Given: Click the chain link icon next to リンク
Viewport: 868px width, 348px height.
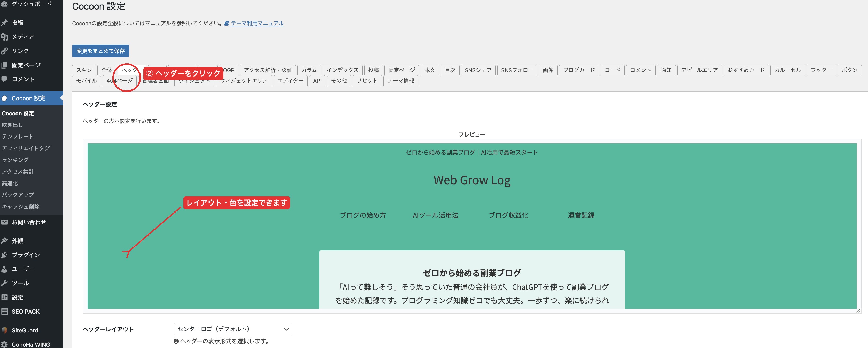Looking at the screenshot, I should click(x=4, y=51).
